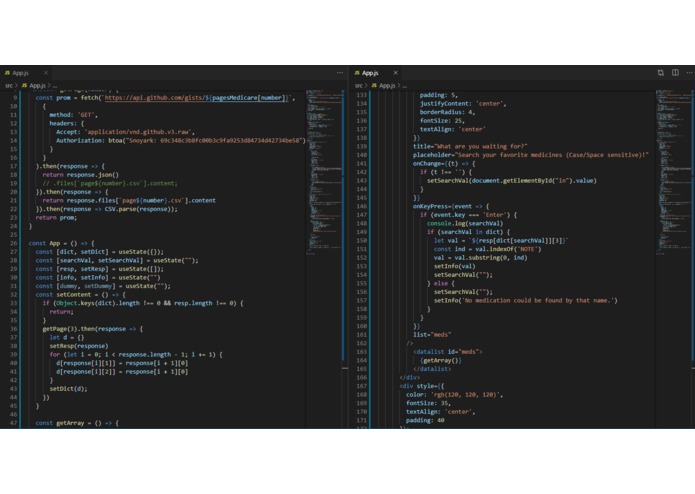Click the Split Editor icon
This screenshot has height=494, width=695.
[x=675, y=73]
